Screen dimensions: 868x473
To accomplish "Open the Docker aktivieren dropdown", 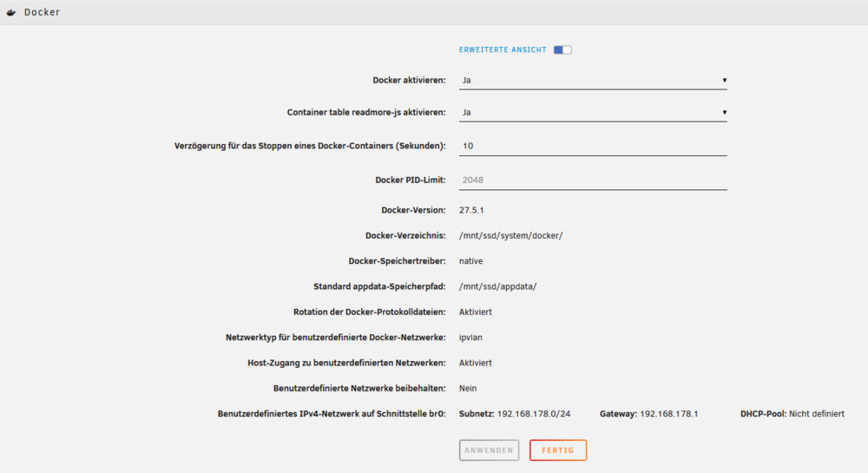I will point(593,80).
